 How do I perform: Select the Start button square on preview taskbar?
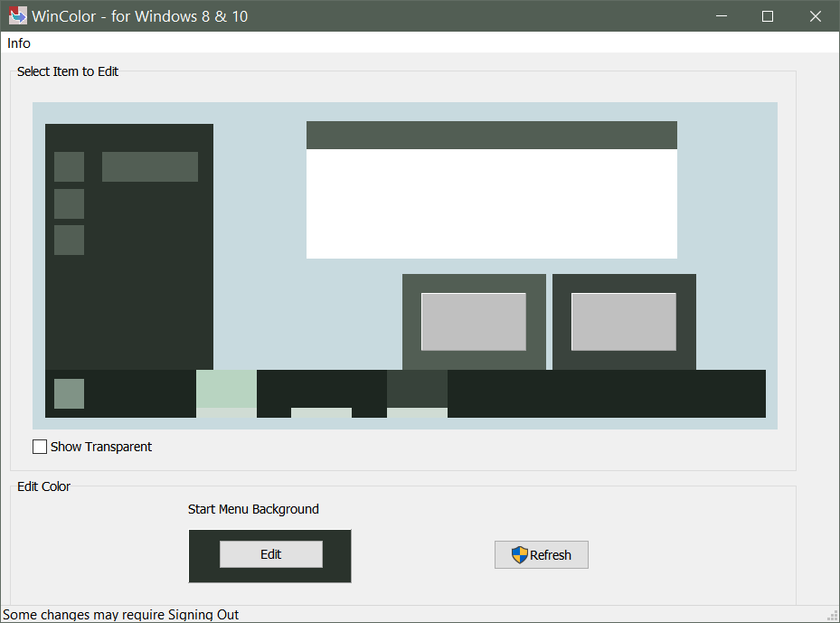(69, 393)
